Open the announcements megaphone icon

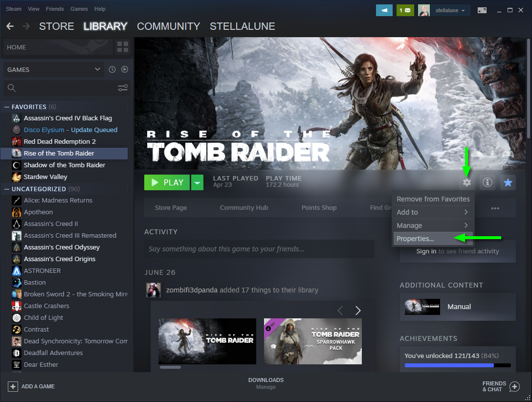coord(384,10)
